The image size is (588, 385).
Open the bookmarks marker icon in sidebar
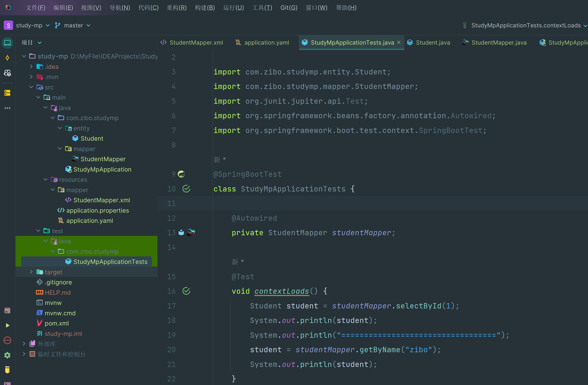(7, 370)
